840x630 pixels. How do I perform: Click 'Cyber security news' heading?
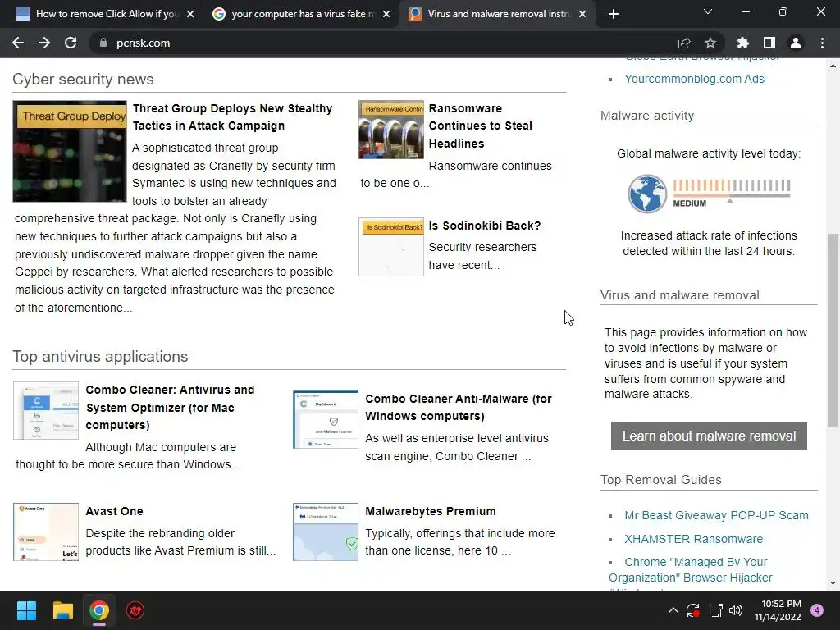click(x=83, y=80)
